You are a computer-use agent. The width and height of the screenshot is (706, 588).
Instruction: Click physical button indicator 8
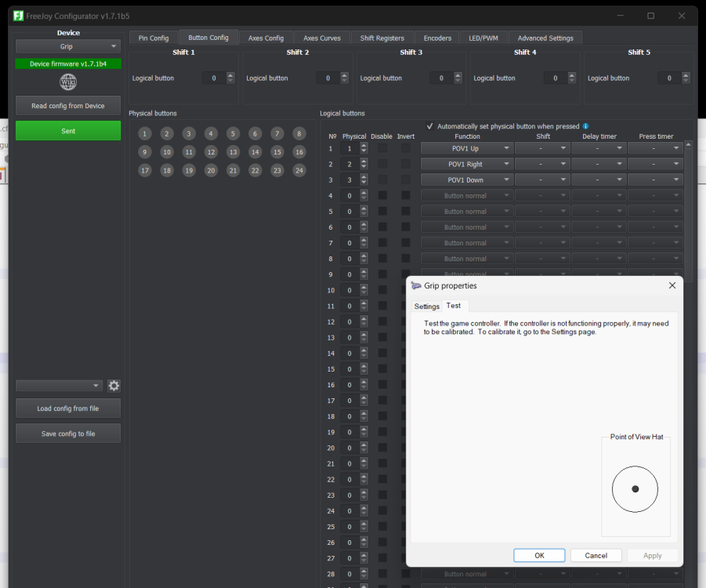tap(299, 134)
